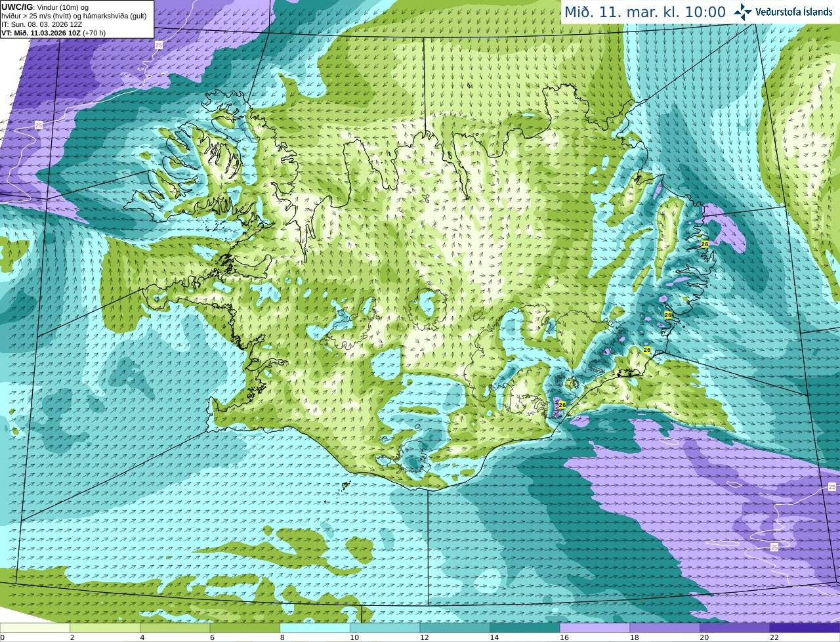Click the teal legend swatch between 12 and 14
840x642 pixels.
tap(455, 628)
